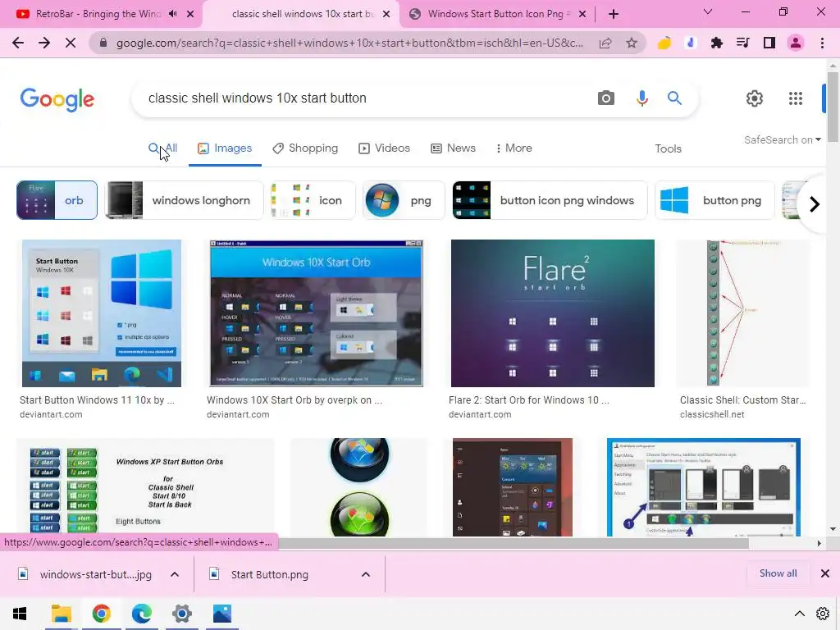Open Chrome from the taskbar
The width and height of the screenshot is (840, 630).
click(x=101, y=614)
